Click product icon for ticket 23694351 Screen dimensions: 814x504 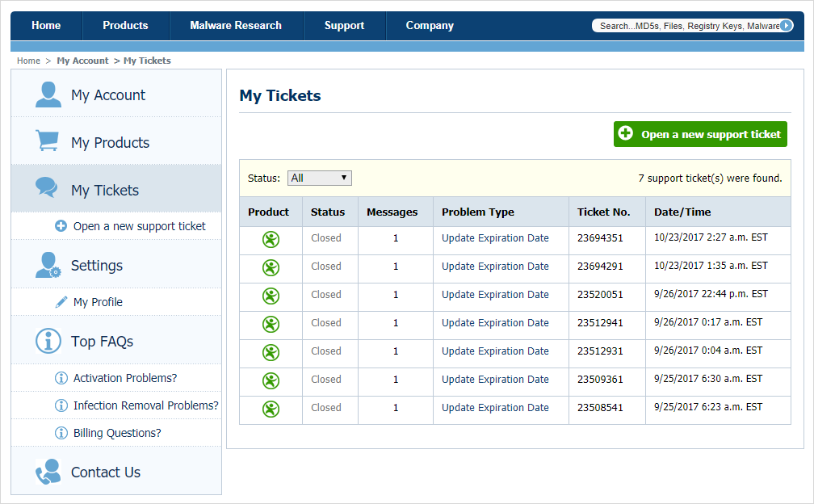click(x=271, y=239)
